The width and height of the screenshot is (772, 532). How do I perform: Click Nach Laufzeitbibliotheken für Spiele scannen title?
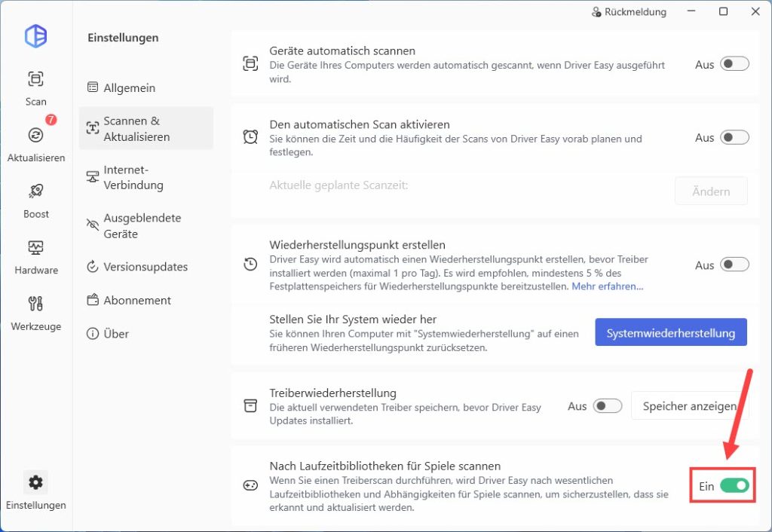pos(385,466)
